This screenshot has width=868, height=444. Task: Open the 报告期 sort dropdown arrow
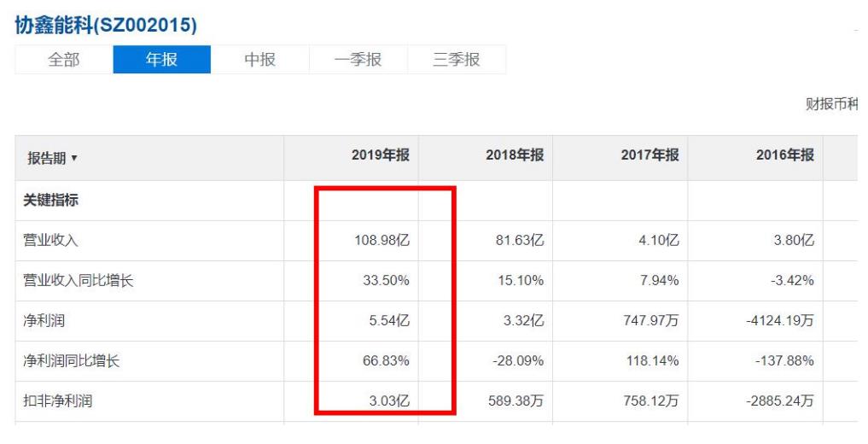click(74, 159)
